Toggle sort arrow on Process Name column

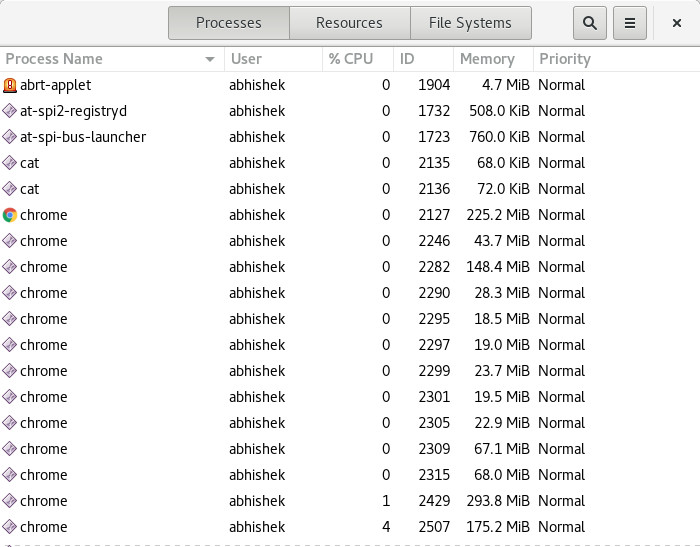pyautogui.click(x=210, y=59)
